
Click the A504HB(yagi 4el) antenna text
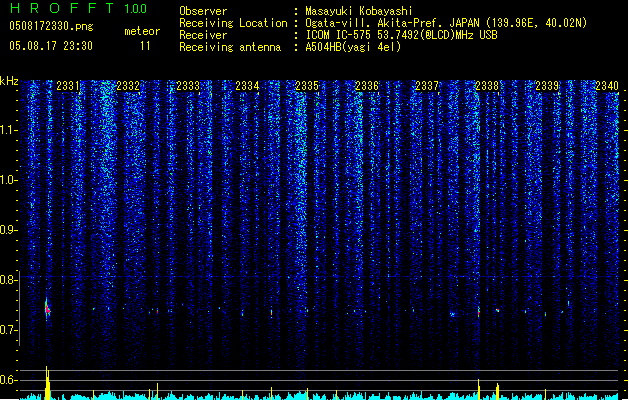point(353,47)
